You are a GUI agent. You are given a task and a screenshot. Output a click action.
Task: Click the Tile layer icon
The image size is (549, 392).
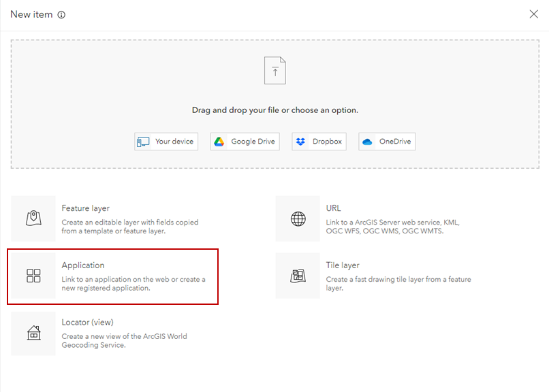tap(298, 276)
